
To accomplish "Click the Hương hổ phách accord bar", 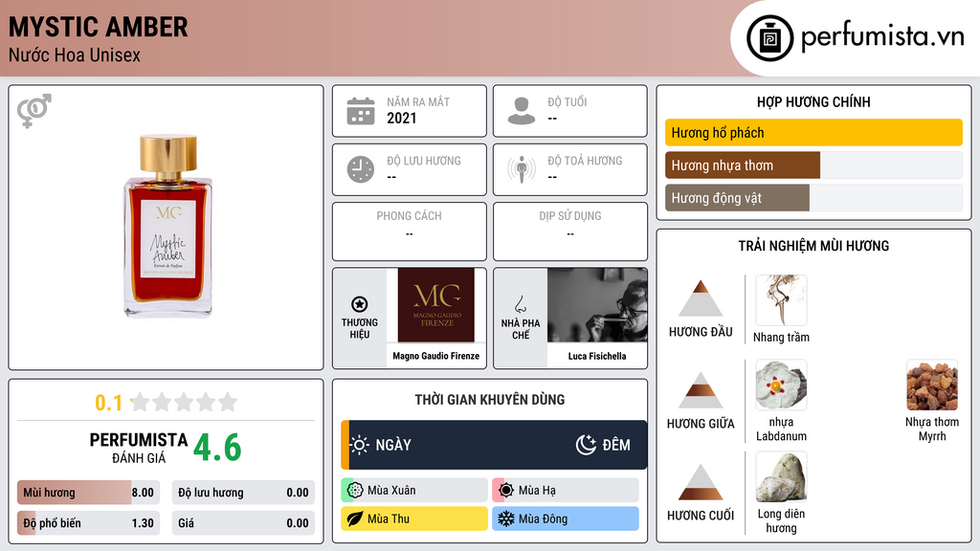I will [813, 132].
